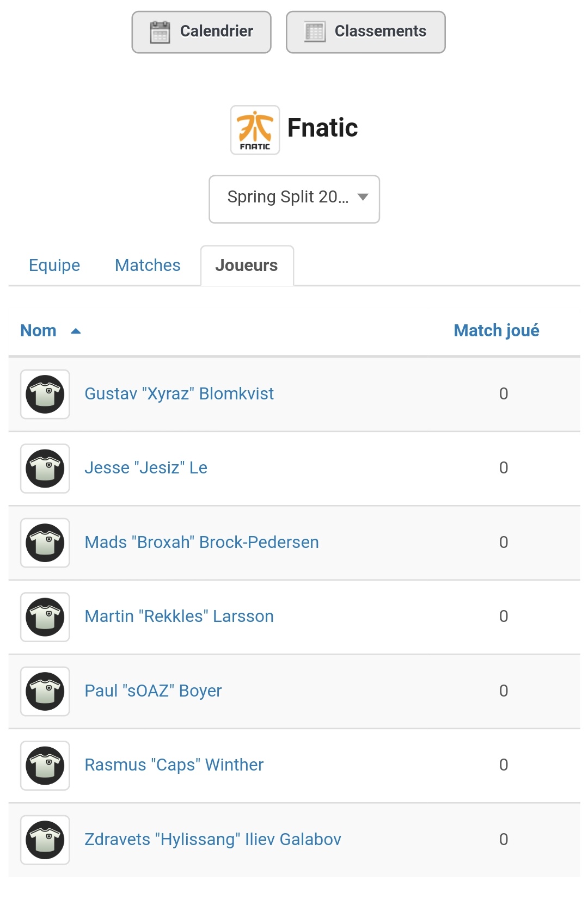Click the table icon in Classements button
The height and width of the screenshot is (924, 588).
click(x=315, y=32)
